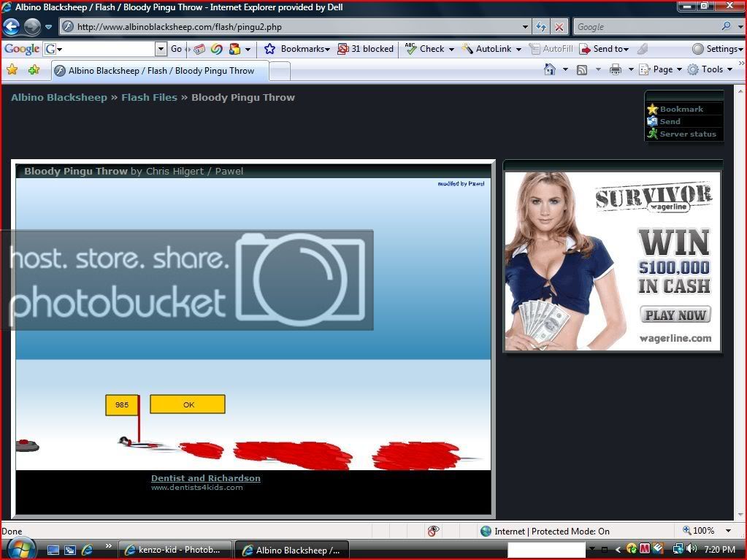This screenshot has width=747, height=560.
Task: Expand hidden system tray icons arrow
Action: point(618,550)
